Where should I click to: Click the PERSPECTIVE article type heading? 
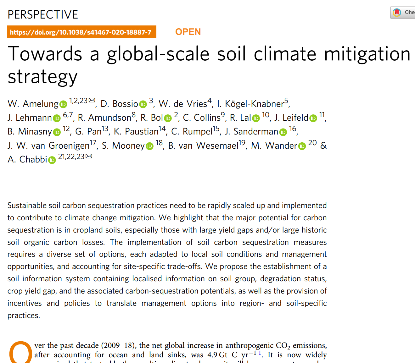(43, 15)
